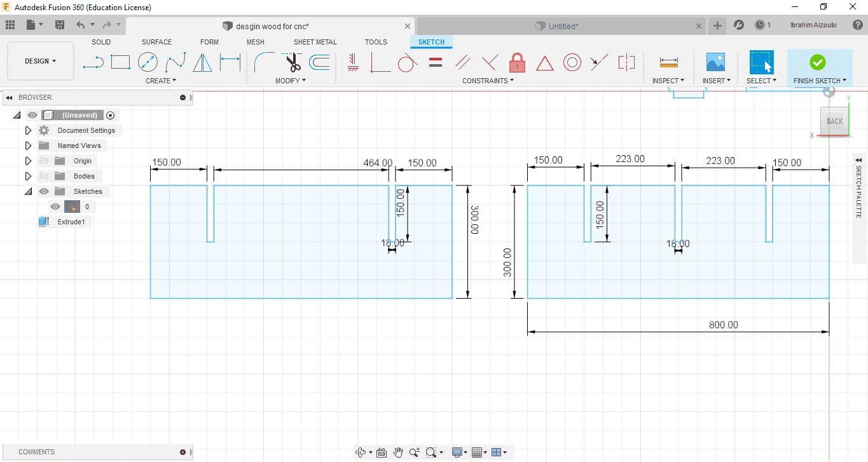This screenshot has width=868, height=462.
Task: Apply the Tangent constraint
Action: point(408,62)
